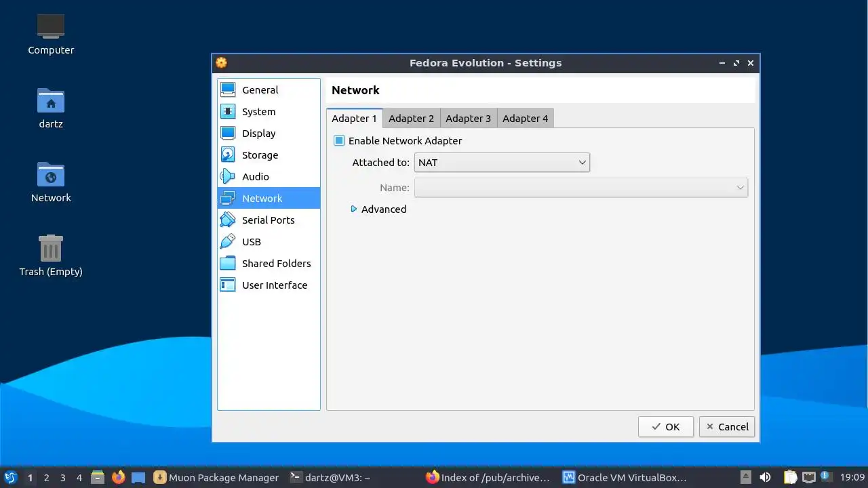This screenshot has width=868, height=488.
Task: Open file manager from taskbar quick launch
Action: pyautogui.click(x=98, y=477)
